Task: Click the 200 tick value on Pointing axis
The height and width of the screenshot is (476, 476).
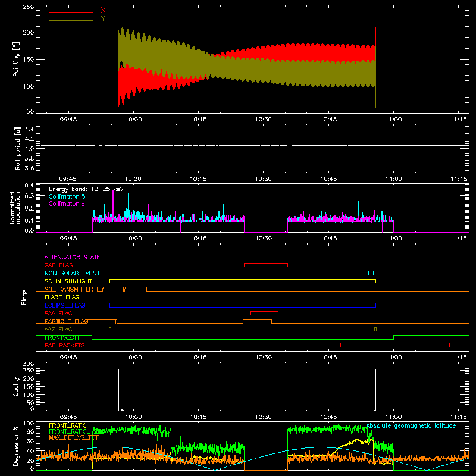Action: 29,32
